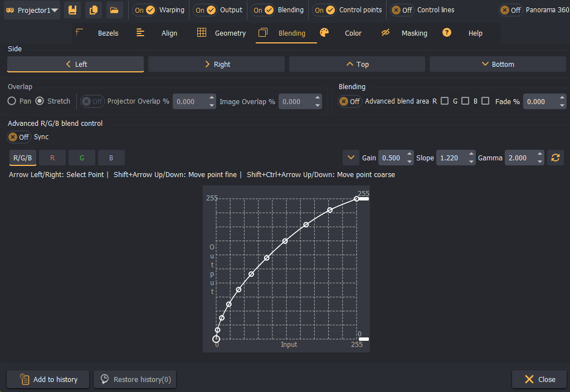Increase the Gamma value with up arrow

540,154
